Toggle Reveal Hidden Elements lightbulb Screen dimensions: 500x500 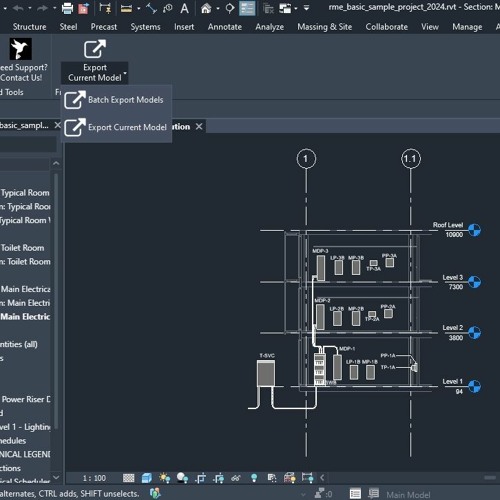254,478
